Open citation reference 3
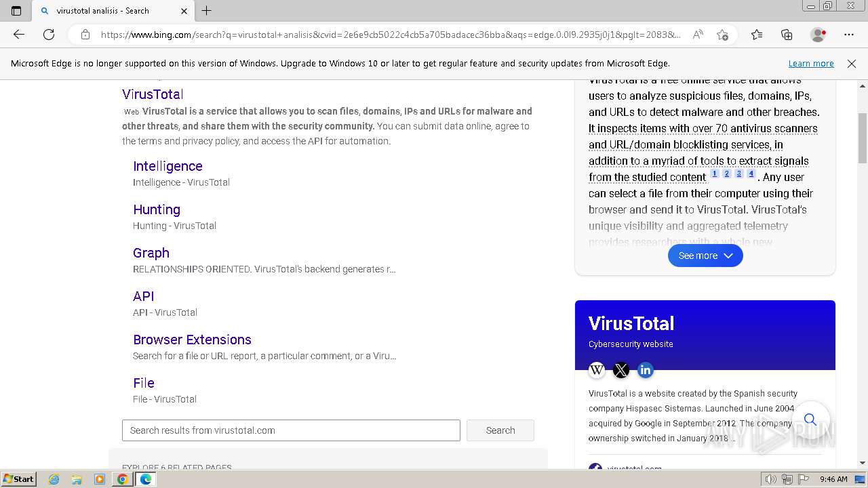This screenshot has height=488, width=868. click(x=738, y=174)
